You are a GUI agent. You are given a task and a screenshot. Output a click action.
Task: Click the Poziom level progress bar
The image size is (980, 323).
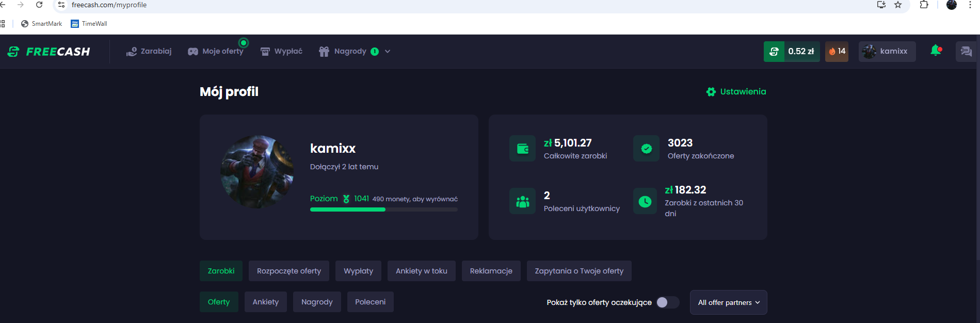[x=383, y=209]
